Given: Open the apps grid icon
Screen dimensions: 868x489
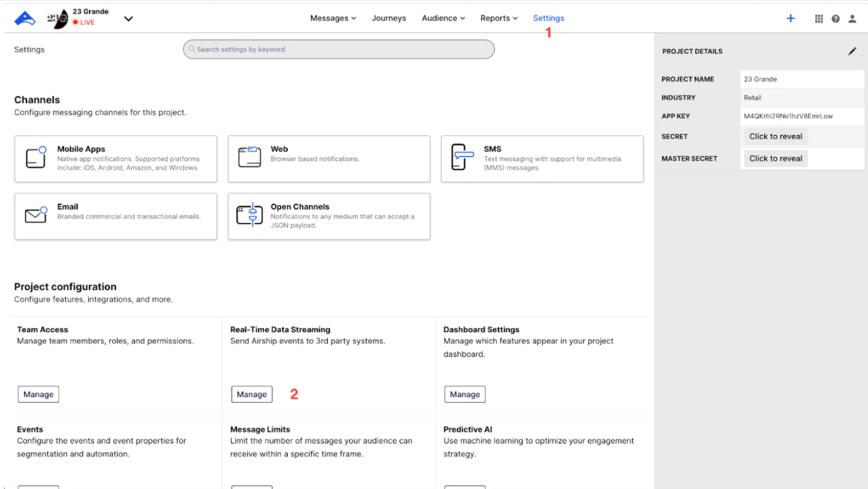Looking at the screenshot, I should click(x=819, y=18).
